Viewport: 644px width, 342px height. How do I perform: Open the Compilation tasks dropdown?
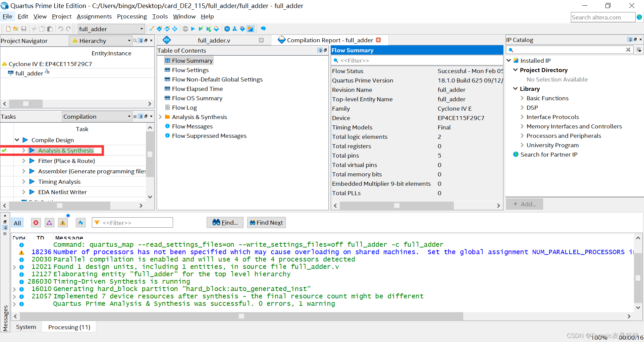97,116
